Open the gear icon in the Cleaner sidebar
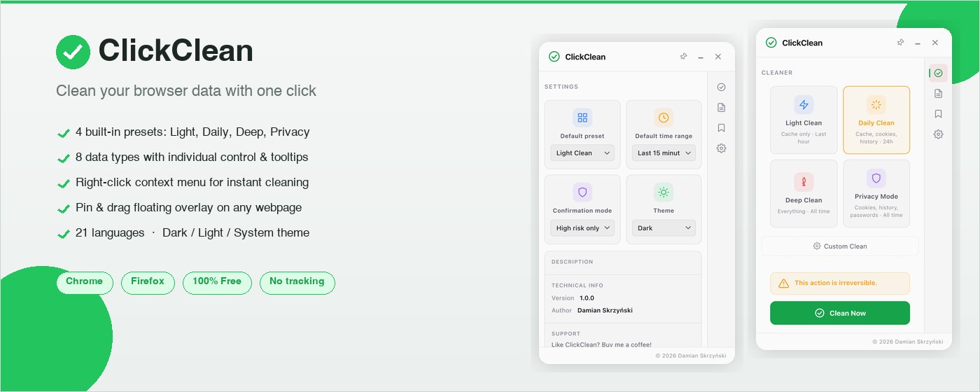Screen dimensions: 980x392 click(x=938, y=134)
